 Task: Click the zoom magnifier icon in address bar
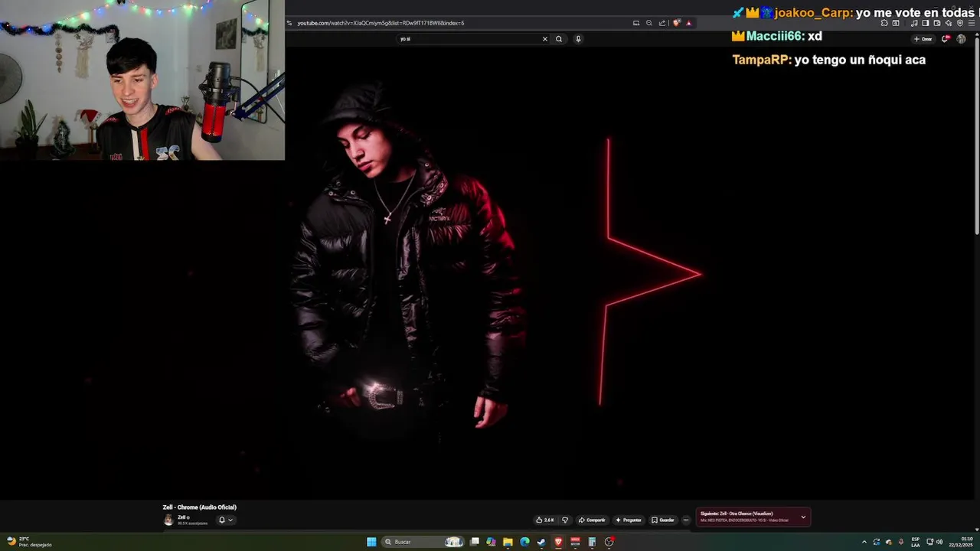click(x=649, y=23)
